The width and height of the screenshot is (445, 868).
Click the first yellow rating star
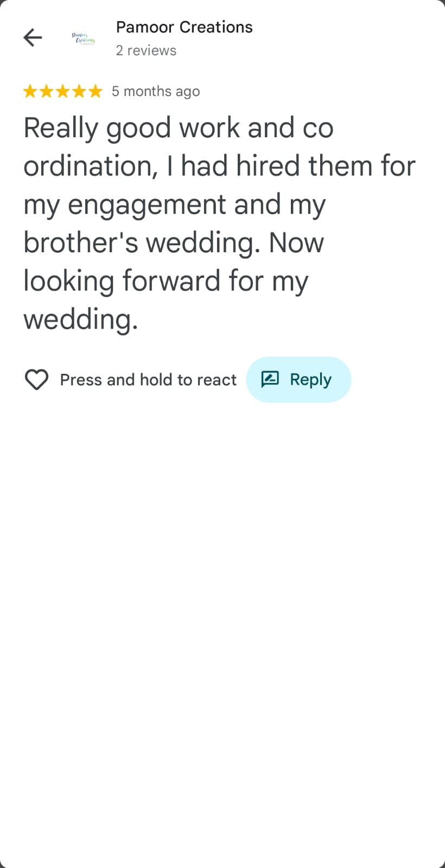[30, 91]
